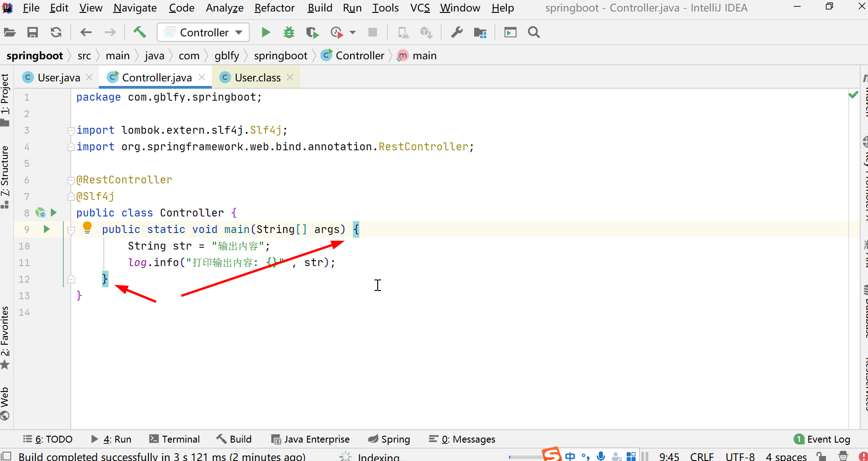The width and height of the screenshot is (868, 461).
Task: Open the Event Log
Action: tap(822, 439)
